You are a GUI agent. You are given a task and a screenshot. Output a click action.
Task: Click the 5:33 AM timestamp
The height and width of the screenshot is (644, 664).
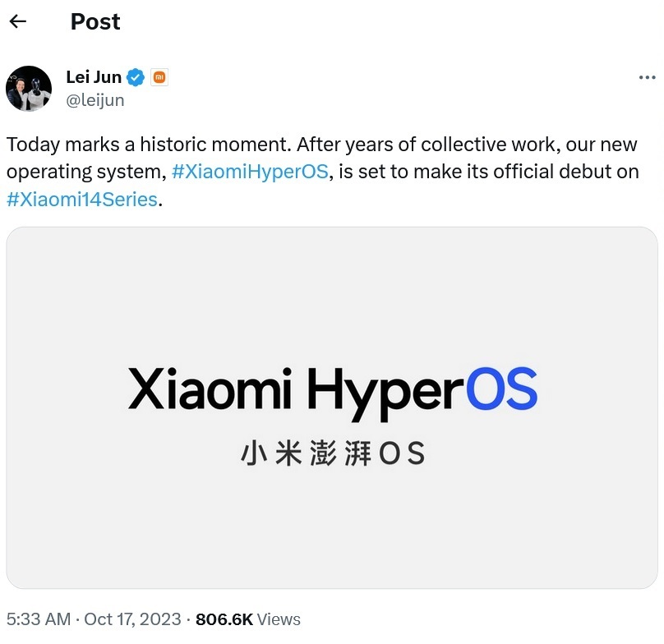click(x=38, y=619)
